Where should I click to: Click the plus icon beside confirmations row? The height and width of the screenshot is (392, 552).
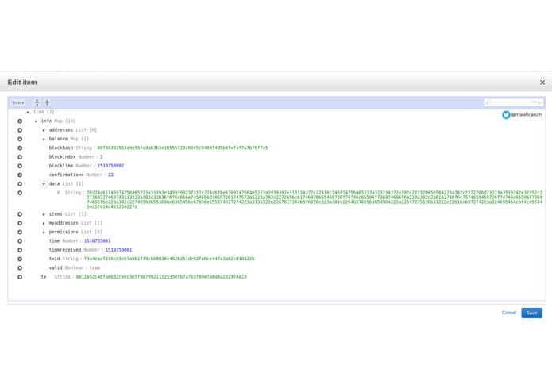[20, 175]
